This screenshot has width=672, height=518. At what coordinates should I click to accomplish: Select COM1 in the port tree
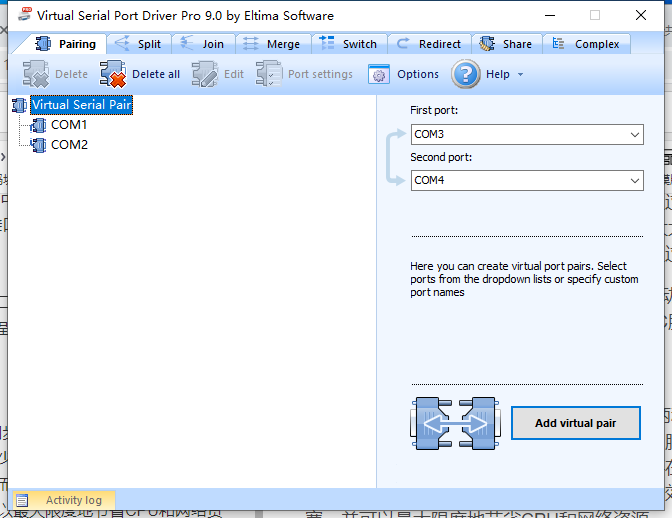(x=69, y=125)
